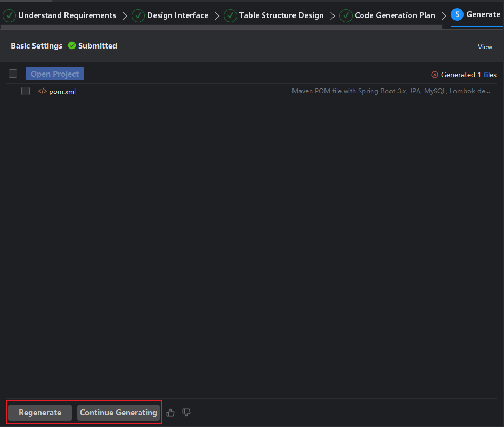
Task: Open the pom.xml file entry
Action: 62,92
